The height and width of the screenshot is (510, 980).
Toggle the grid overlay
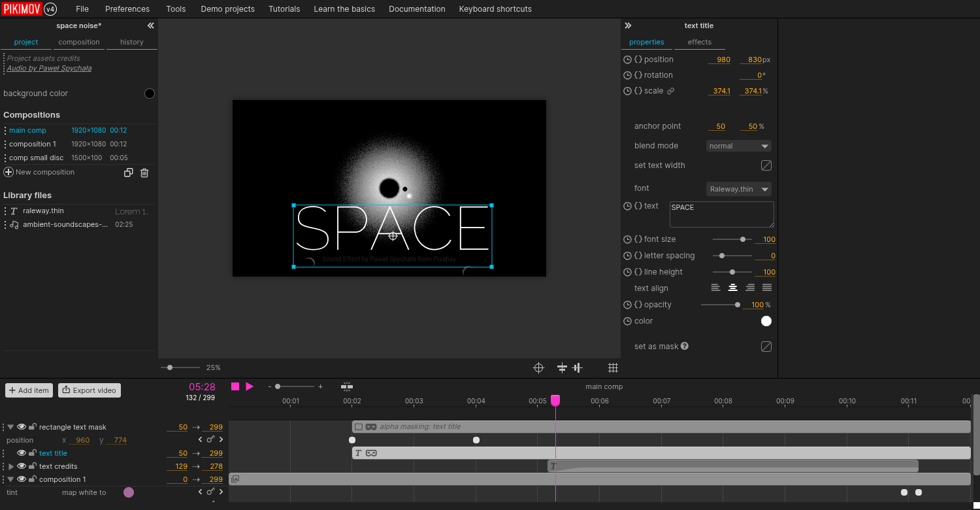(x=613, y=368)
